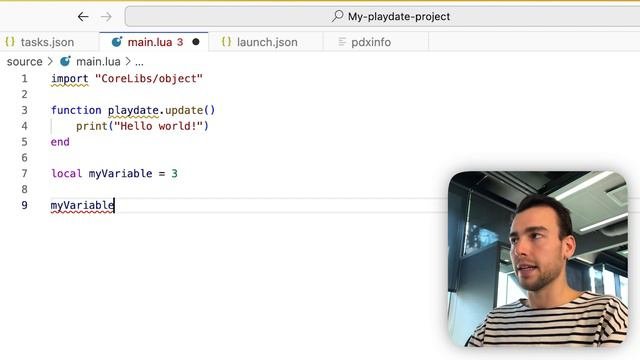Click playdate in the function declaration
This screenshot has width=640, height=360.
coord(133,111)
